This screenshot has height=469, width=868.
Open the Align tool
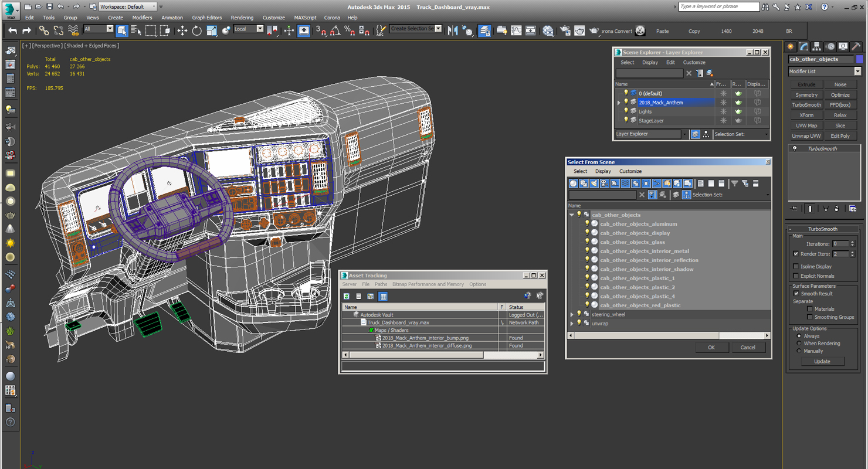(467, 30)
